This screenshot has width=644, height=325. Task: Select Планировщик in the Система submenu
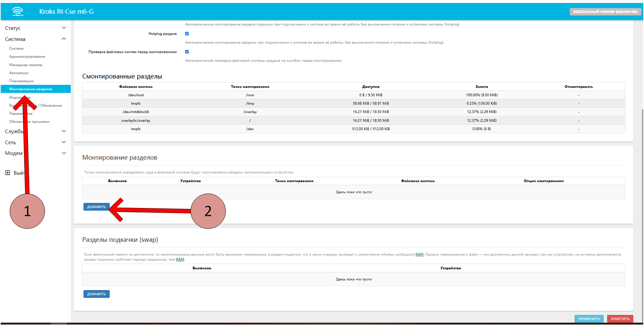tap(22, 81)
